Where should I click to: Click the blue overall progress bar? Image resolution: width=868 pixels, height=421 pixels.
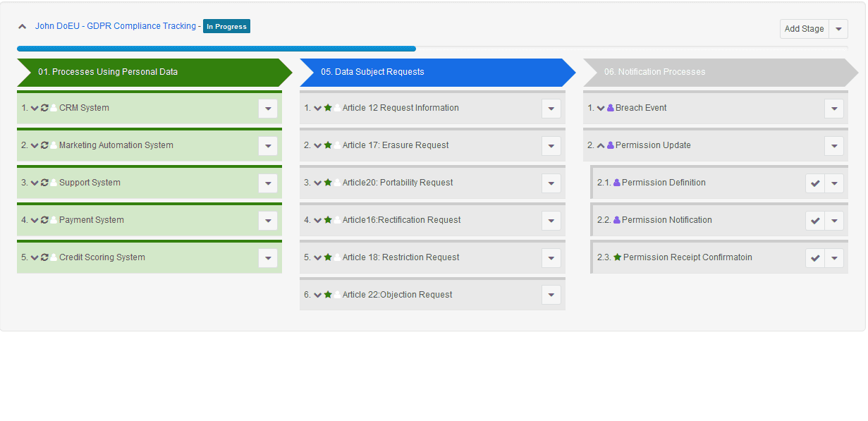216,49
